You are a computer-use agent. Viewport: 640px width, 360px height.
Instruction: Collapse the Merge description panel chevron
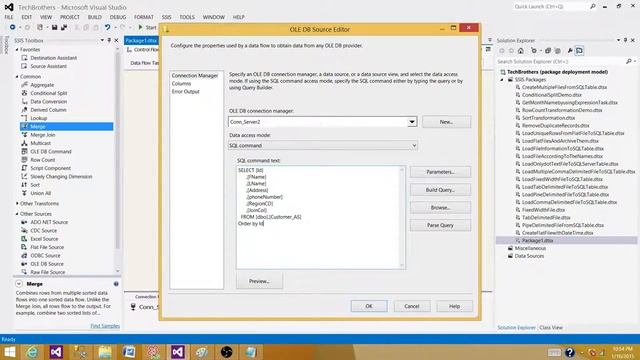click(19, 284)
